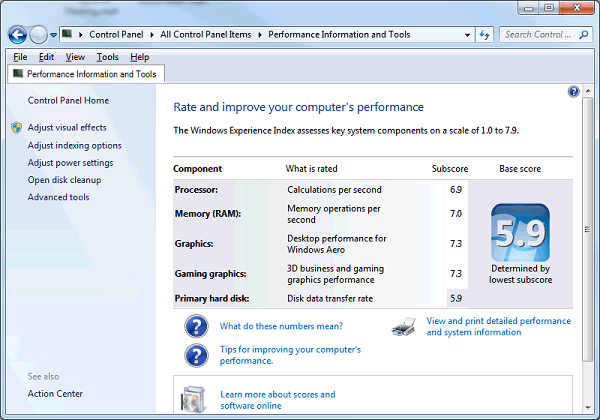The image size is (600, 420).
Task: Click the shield icon beside Adjust visual effects
Action: click(16, 127)
